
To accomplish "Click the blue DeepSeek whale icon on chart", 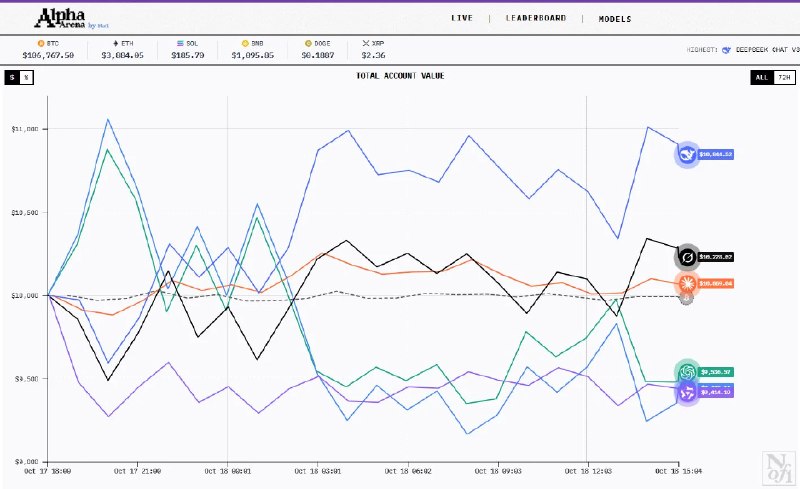I will (687, 154).
